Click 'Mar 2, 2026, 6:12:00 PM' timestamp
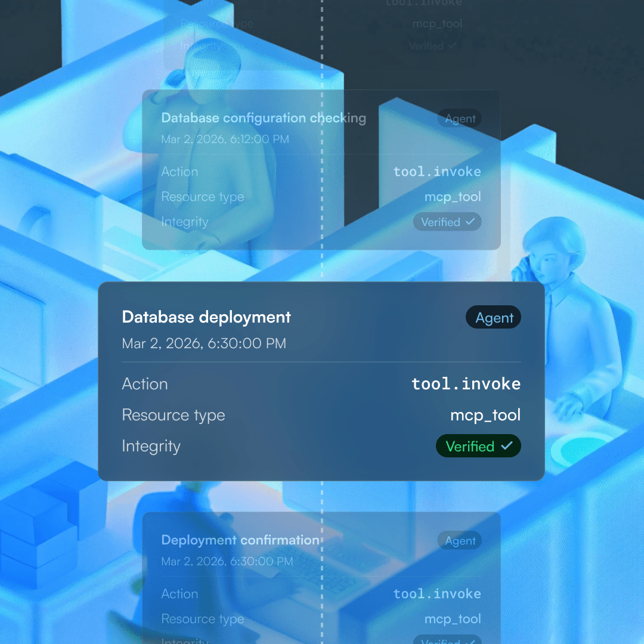644x644 pixels. coord(225,139)
